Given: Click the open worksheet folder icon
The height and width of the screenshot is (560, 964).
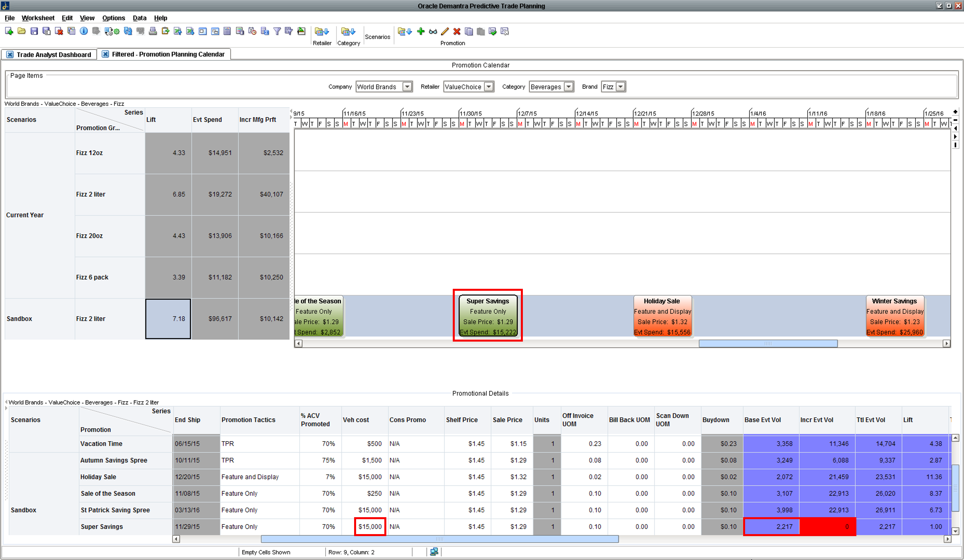Looking at the screenshot, I should pyautogui.click(x=21, y=31).
